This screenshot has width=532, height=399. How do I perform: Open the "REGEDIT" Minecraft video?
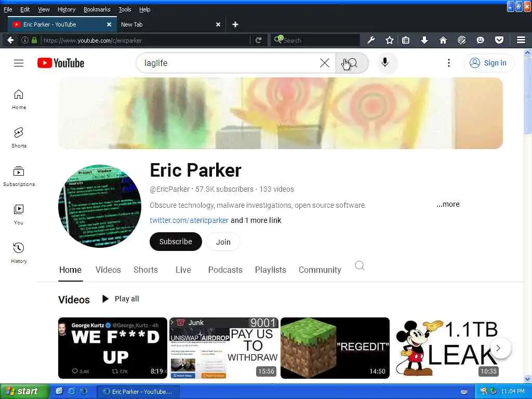(335, 348)
